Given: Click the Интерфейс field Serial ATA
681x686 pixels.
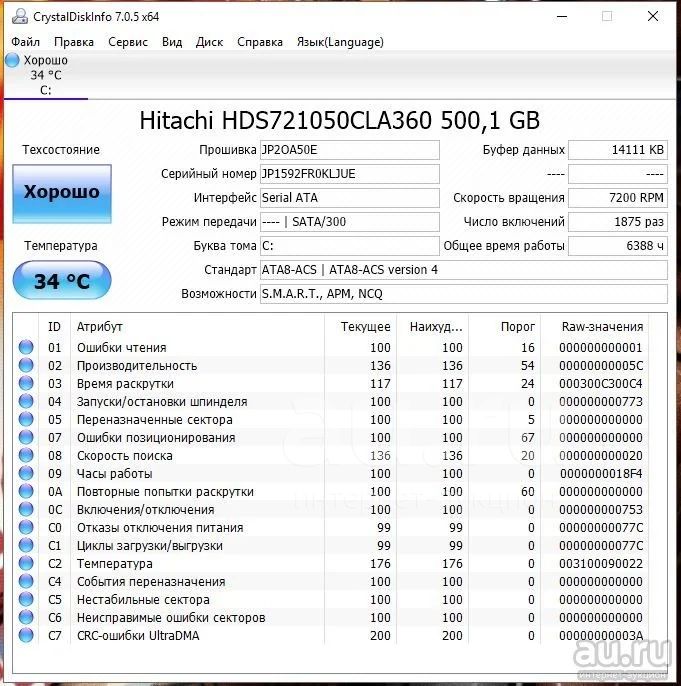Looking at the screenshot, I should pos(349,198).
